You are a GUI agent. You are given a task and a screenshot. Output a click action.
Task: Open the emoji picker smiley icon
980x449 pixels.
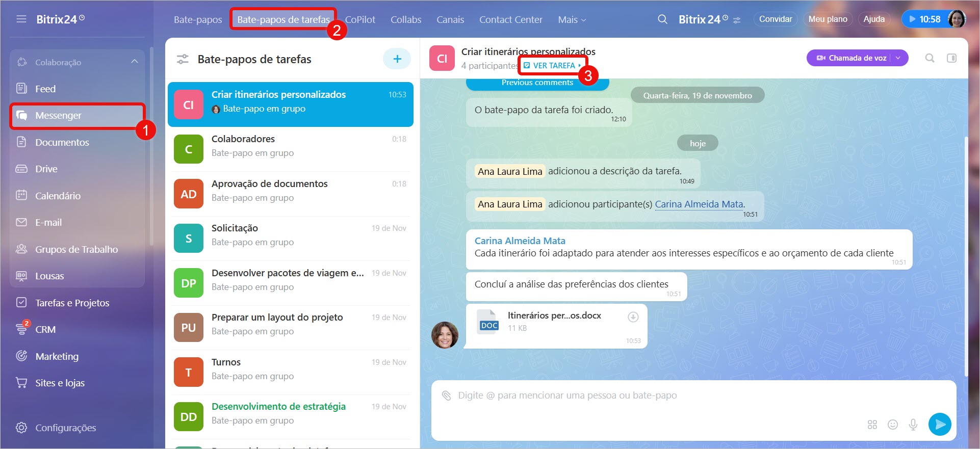tap(892, 425)
